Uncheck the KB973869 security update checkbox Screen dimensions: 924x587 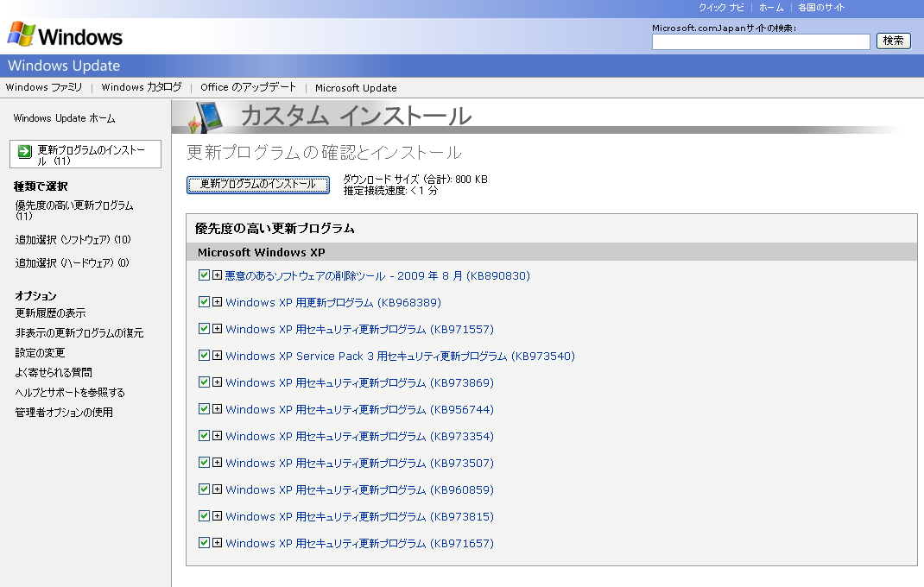[204, 382]
